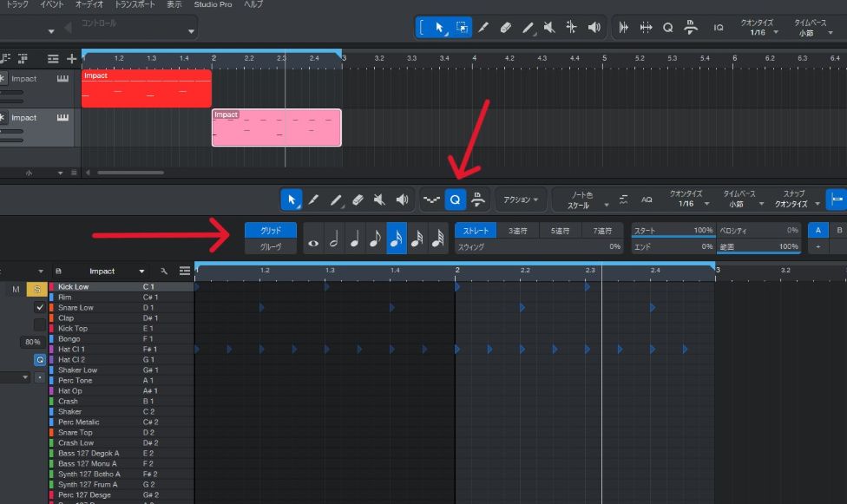This screenshot has width=847, height=504.
Task: Select the pink Impact clip in arrangement
Action: [276, 128]
